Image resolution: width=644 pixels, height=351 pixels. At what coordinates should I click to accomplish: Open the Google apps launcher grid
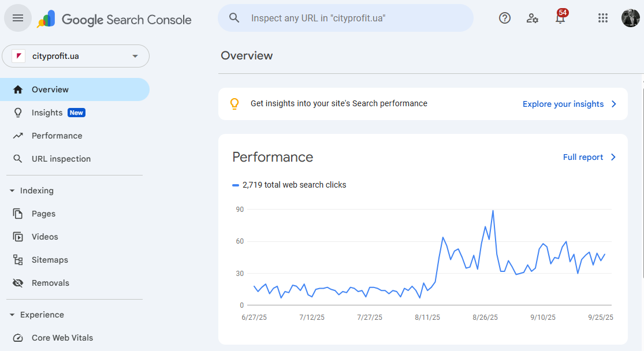coord(603,18)
